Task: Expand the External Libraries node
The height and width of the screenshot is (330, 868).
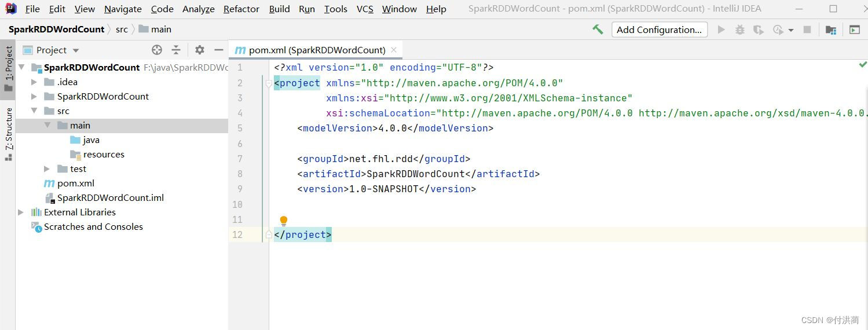Action: pos(21,212)
